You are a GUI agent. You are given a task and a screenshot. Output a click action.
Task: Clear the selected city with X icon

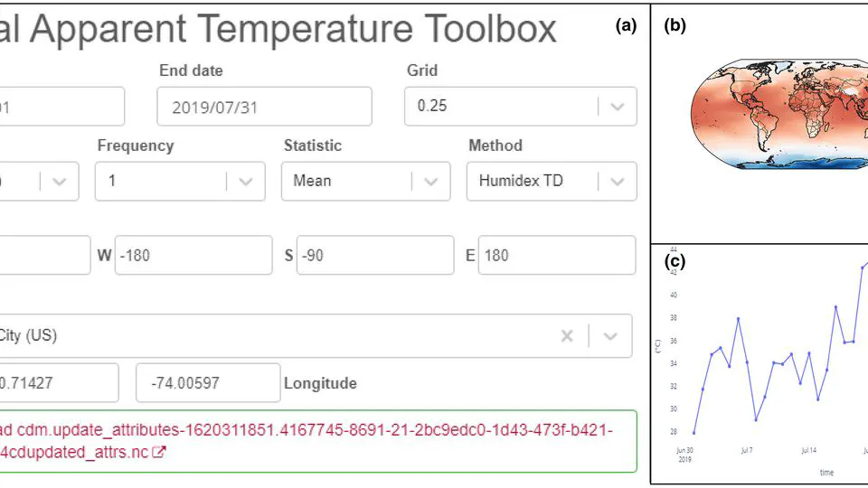click(567, 336)
